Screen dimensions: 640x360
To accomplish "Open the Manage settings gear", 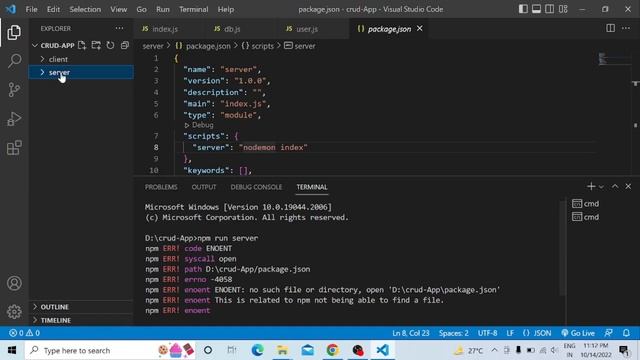I will (14, 312).
